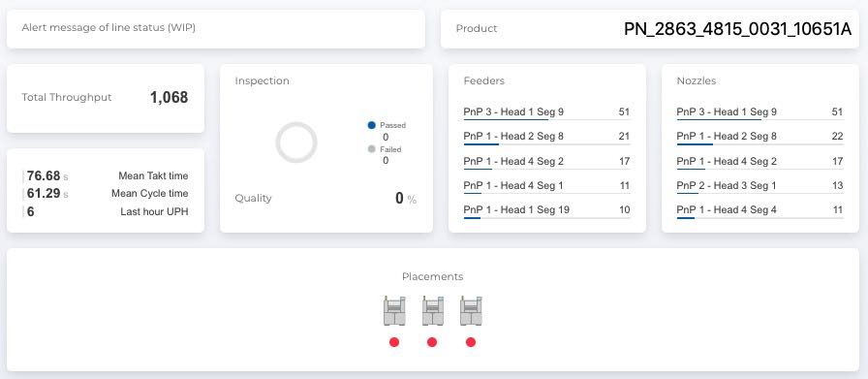Click the first placement machine icon
Viewport: 868px width, 379px height.
[394, 311]
